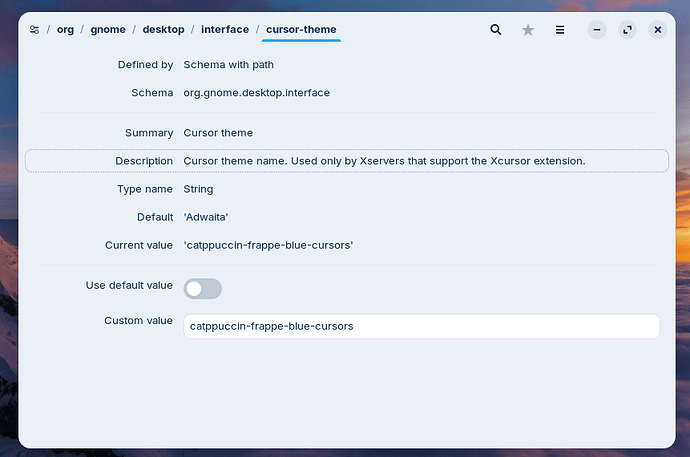Open the search with the magnifier icon
Image resolution: width=690 pixels, height=457 pixels.
pyautogui.click(x=495, y=30)
